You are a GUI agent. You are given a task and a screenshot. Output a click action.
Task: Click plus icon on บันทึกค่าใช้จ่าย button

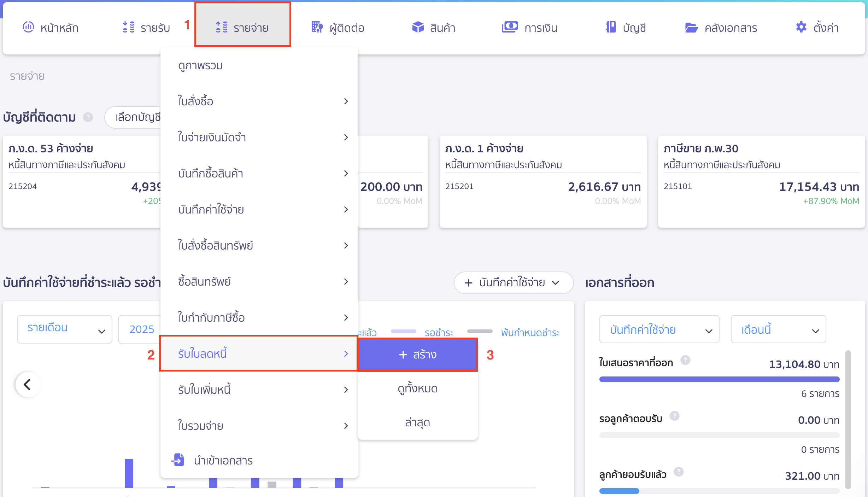pyautogui.click(x=469, y=282)
